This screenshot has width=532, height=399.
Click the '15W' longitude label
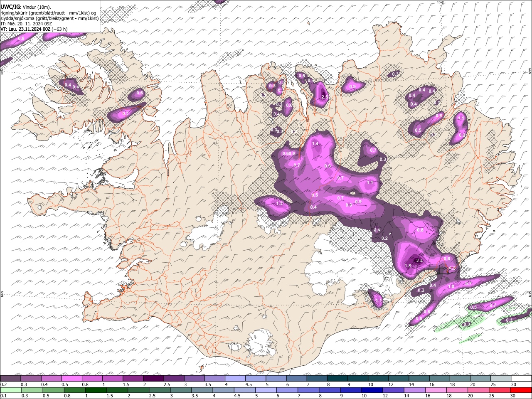(x=440, y=2)
